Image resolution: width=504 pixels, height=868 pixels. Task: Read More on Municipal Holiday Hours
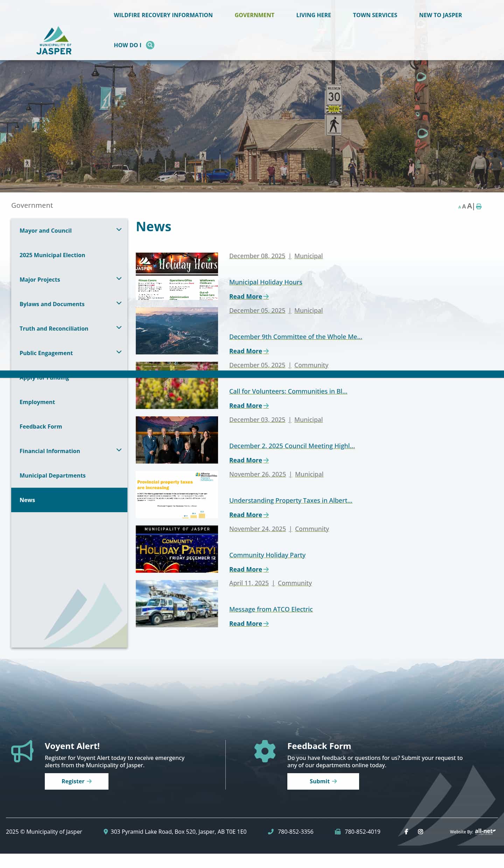(249, 296)
